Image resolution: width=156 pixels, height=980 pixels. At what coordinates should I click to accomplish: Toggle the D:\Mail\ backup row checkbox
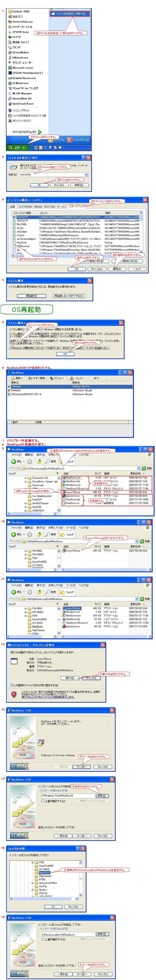pos(9,390)
